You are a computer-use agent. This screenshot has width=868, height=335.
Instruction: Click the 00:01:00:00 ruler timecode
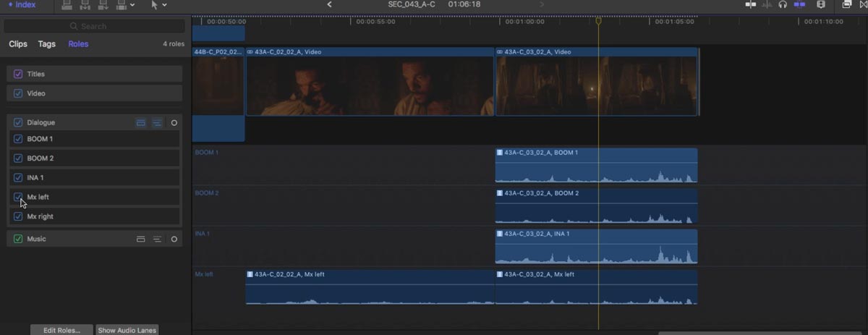pos(524,22)
